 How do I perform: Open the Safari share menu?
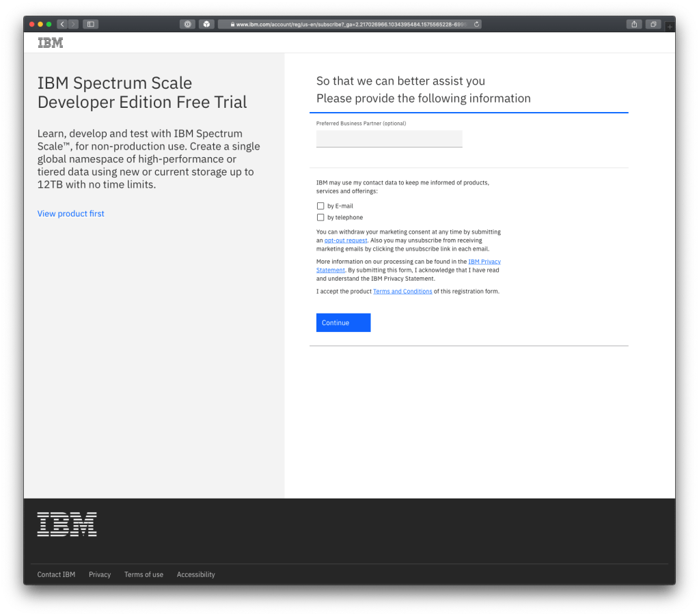(x=634, y=25)
